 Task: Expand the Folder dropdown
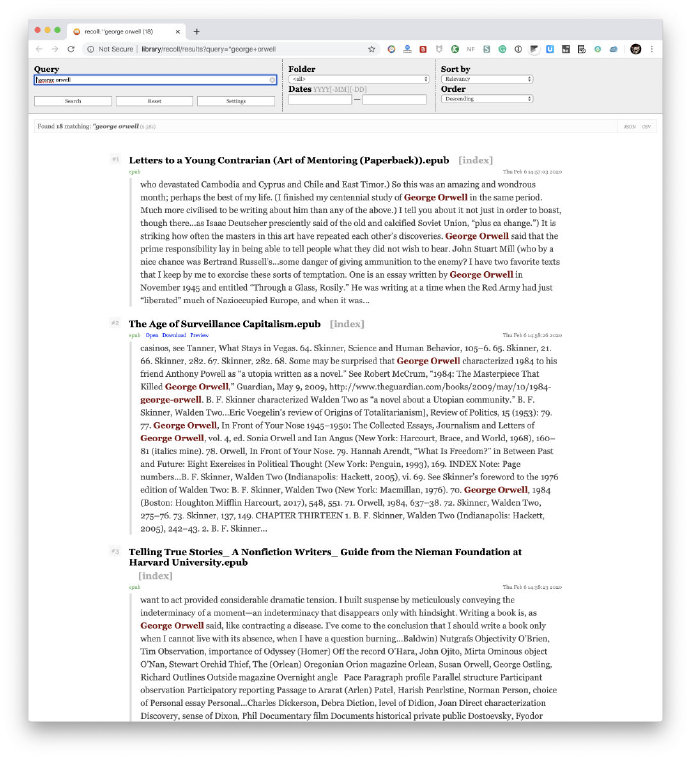[x=358, y=79]
